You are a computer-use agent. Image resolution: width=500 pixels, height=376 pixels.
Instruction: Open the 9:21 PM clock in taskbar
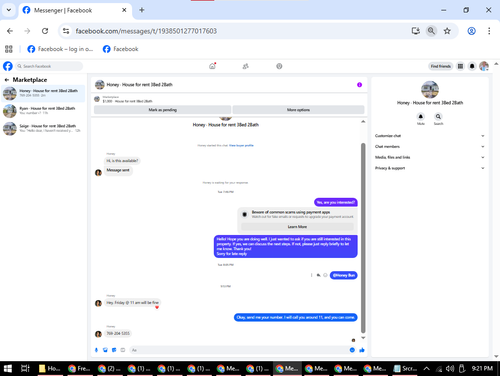482,368
